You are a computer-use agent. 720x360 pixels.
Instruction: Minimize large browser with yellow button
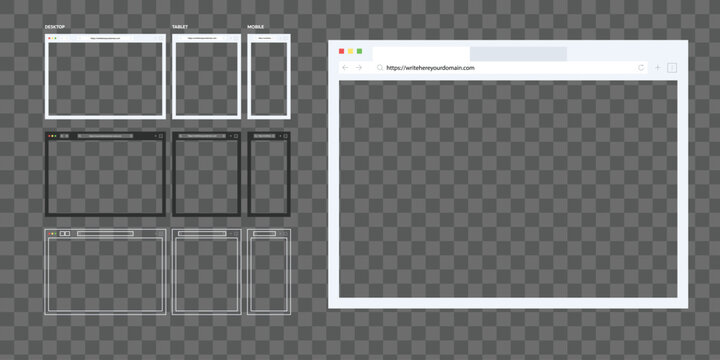[350, 51]
